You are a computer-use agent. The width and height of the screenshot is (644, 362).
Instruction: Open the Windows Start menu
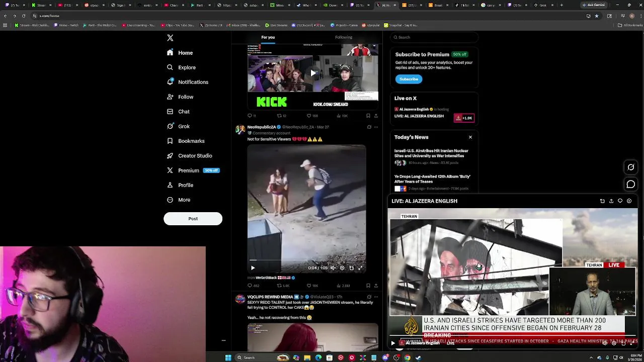(x=228, y=357)
